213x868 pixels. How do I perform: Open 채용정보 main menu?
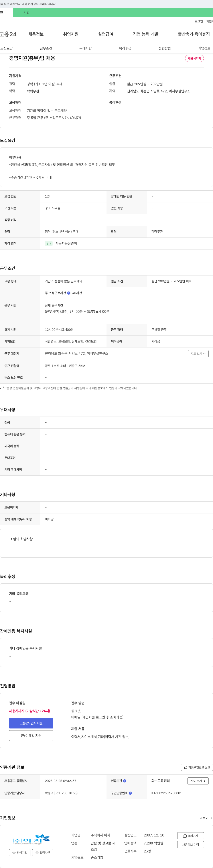click(x=36, y=34)
